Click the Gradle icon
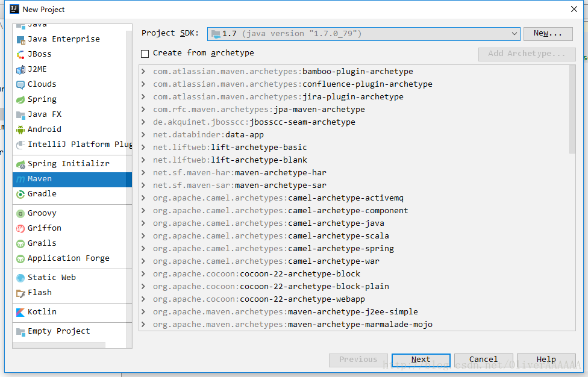 20,194
